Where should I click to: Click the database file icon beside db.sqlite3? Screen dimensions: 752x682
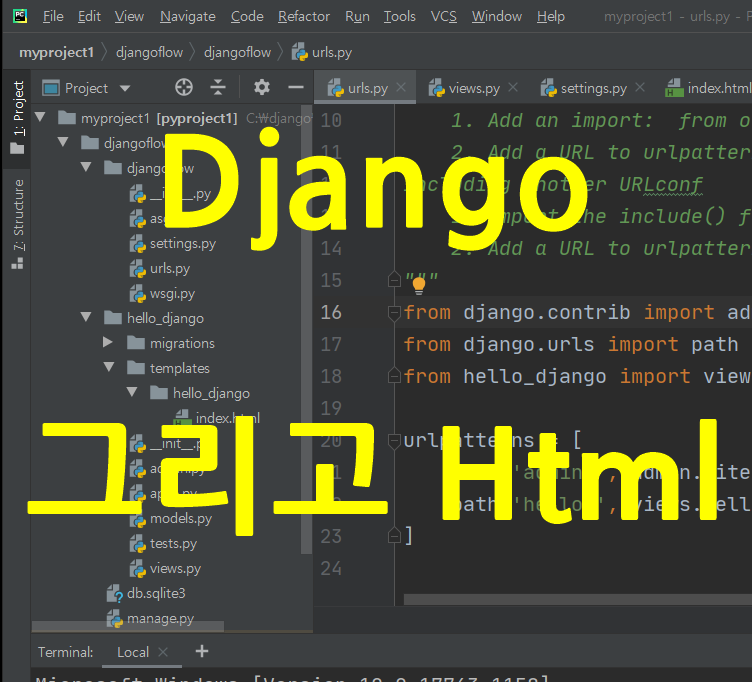coord(115,593)
